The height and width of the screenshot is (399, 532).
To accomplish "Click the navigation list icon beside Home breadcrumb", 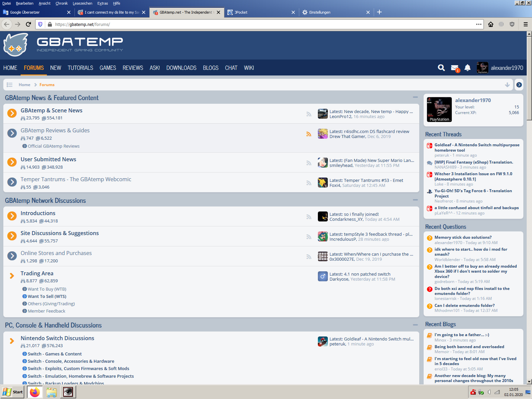I will [10, 85].
